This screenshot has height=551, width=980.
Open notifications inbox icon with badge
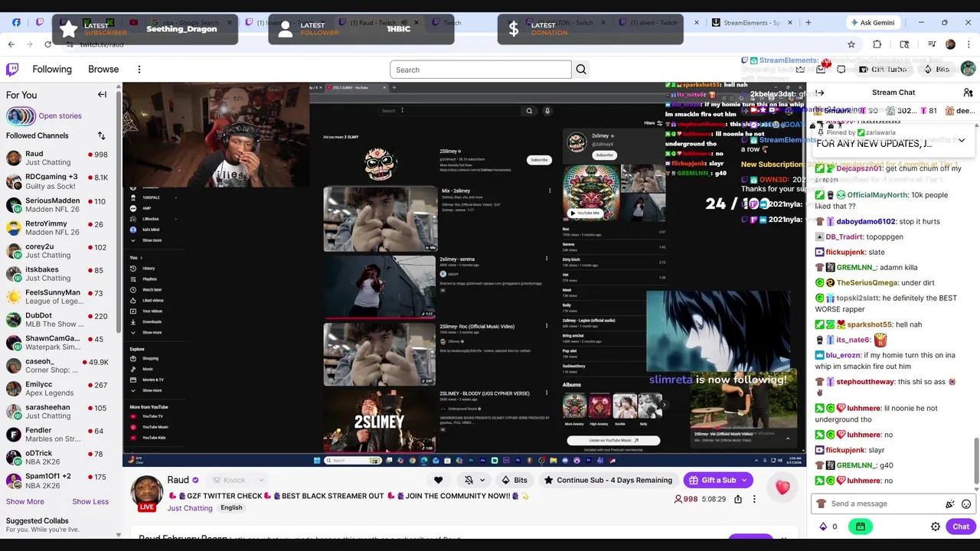coord(822,69)
